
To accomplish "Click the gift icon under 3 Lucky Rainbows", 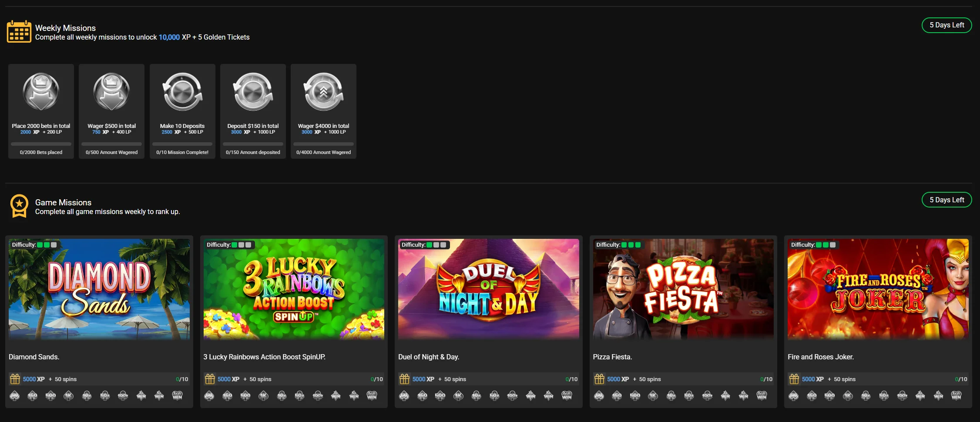I will (210, 379).
